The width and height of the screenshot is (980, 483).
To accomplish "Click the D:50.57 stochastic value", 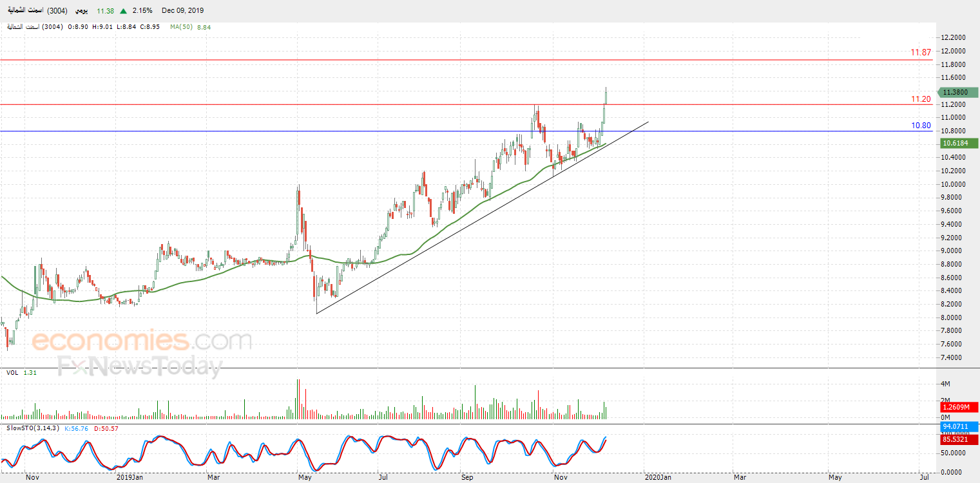I will coord(106,428).
